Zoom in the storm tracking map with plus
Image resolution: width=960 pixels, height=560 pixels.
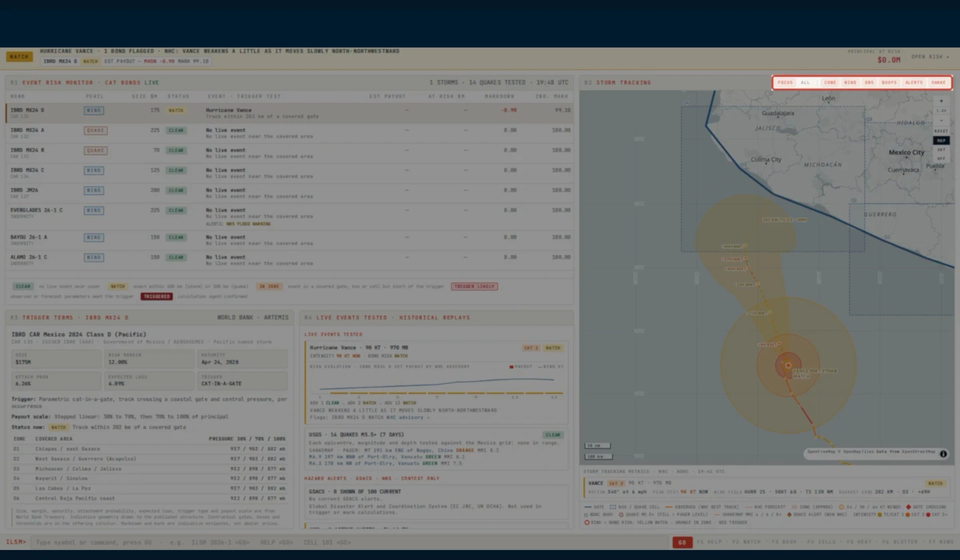coord(941,101)
